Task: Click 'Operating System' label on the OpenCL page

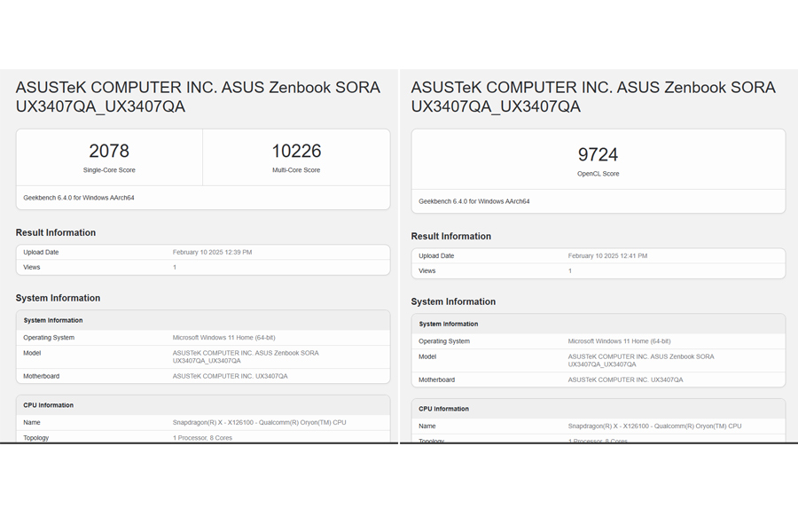Action: pyautogui.click(x=444, y=341)
